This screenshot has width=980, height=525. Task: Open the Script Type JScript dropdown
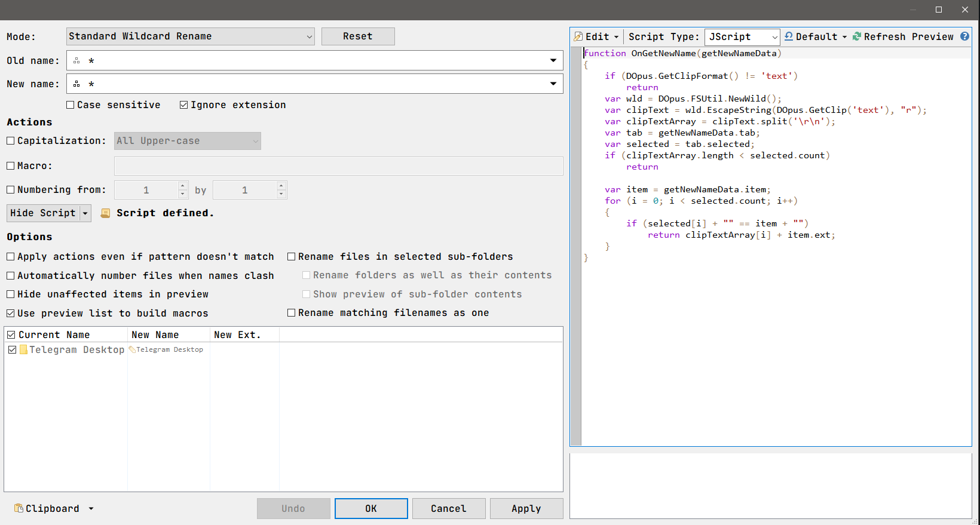tap(742, 37)
